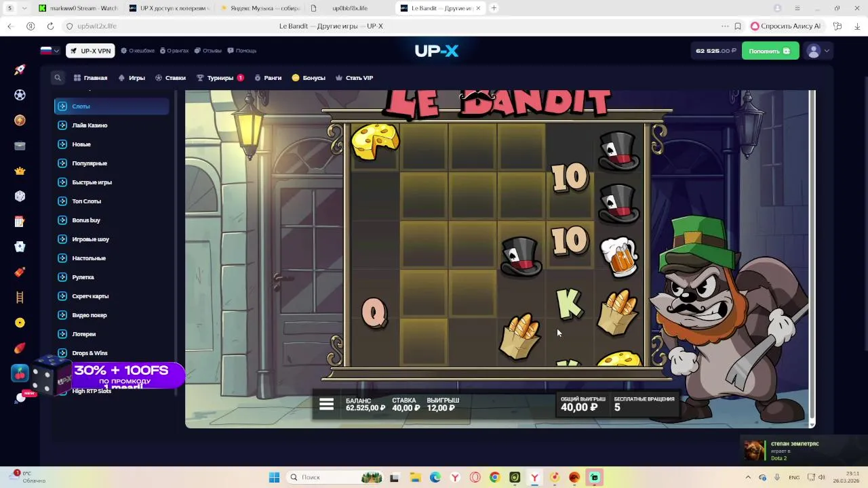The width and height of the screenshot is (868, 488).
Task: Open the ladder game icon
Action: coord(20,297)
